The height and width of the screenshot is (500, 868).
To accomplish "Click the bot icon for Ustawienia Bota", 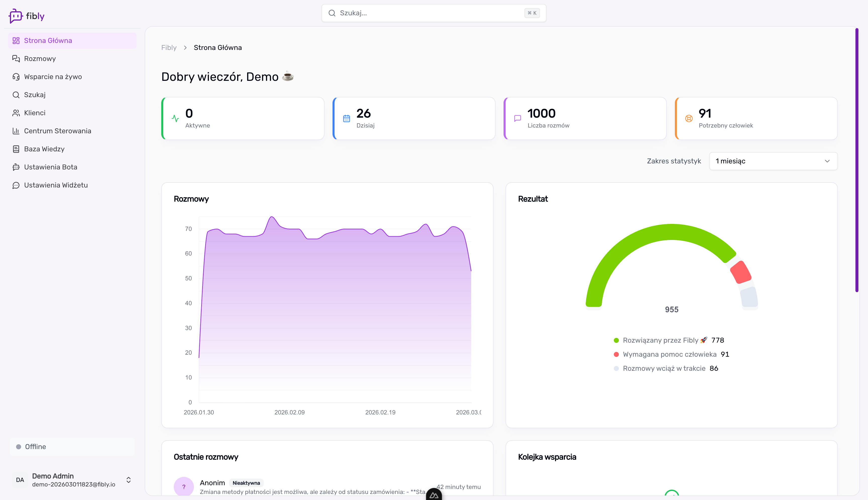I will (16, 167).
